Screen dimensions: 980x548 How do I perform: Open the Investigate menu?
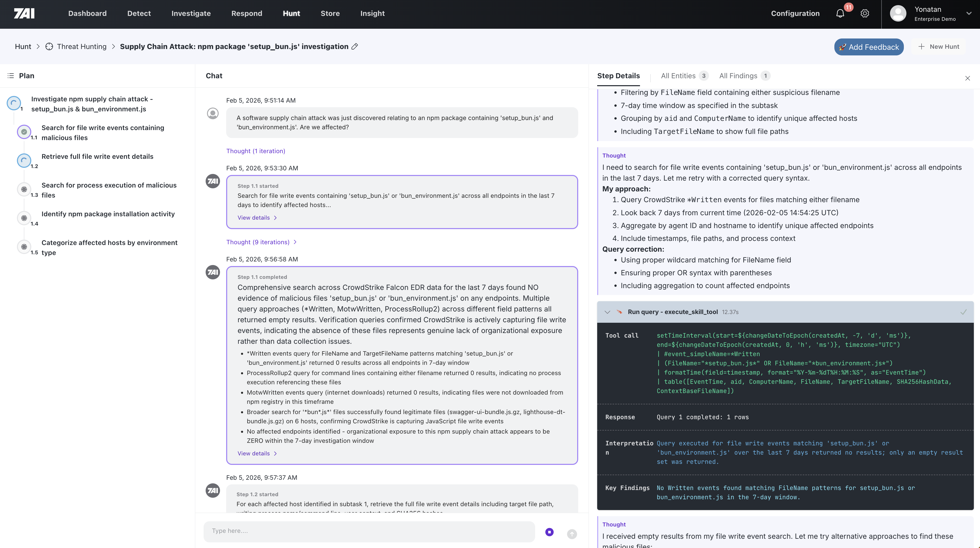pyautogui.click(x=191, y=13)
